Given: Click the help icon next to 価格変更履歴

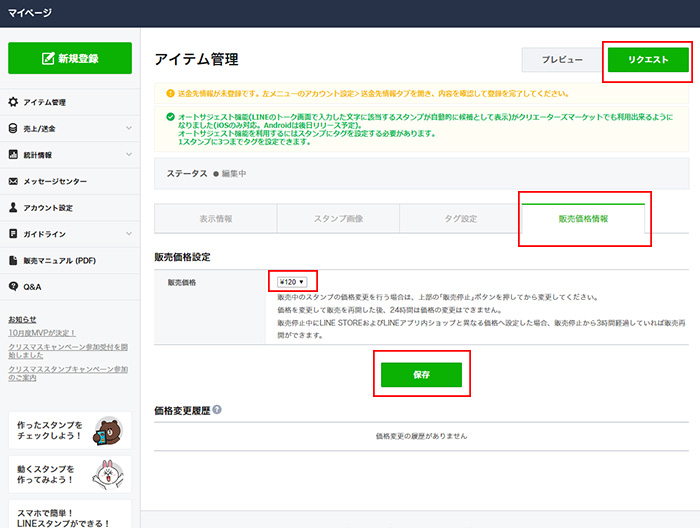Looking at the screenshot, I should pos(217,410).
